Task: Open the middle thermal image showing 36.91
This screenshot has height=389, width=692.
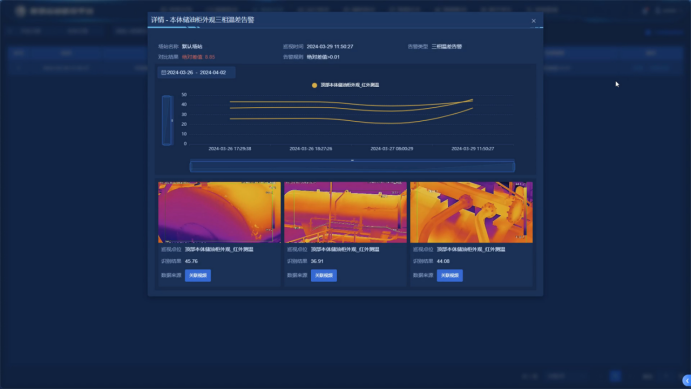Action: pyautogui.click(x=346, y=212)
